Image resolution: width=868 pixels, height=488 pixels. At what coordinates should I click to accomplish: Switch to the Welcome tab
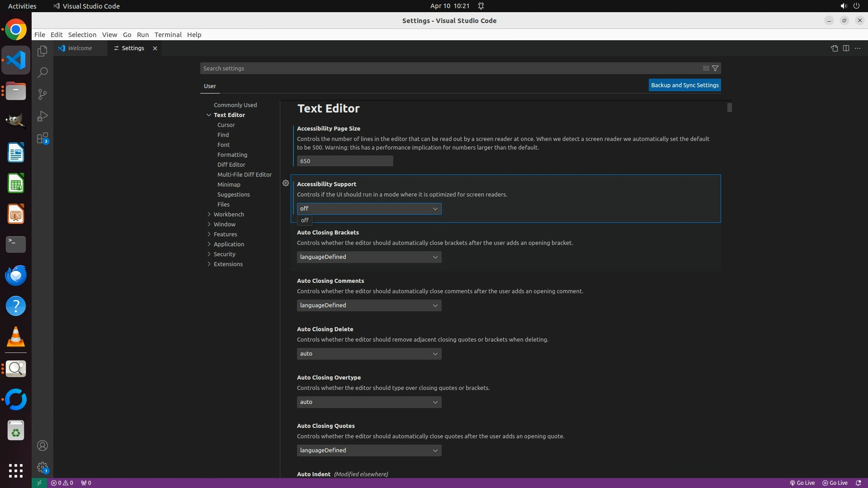point(80,48)
